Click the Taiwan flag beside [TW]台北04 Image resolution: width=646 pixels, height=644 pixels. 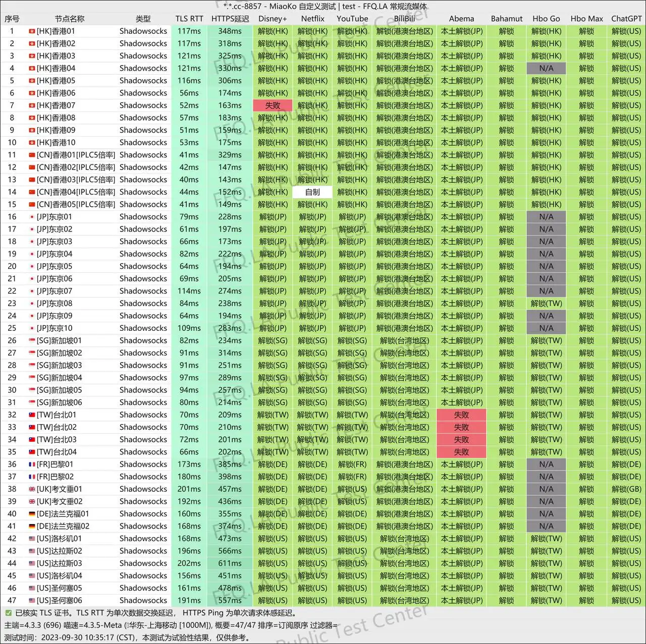[x=32, y=452]
